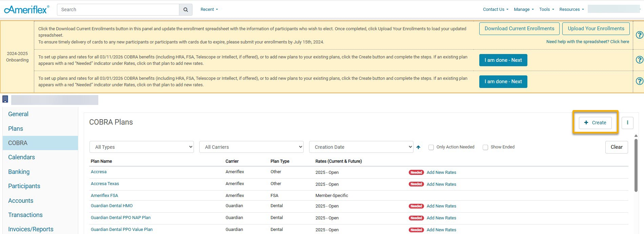
Task: Click Add New Rates for Accresa Texas
Action: 441,184
